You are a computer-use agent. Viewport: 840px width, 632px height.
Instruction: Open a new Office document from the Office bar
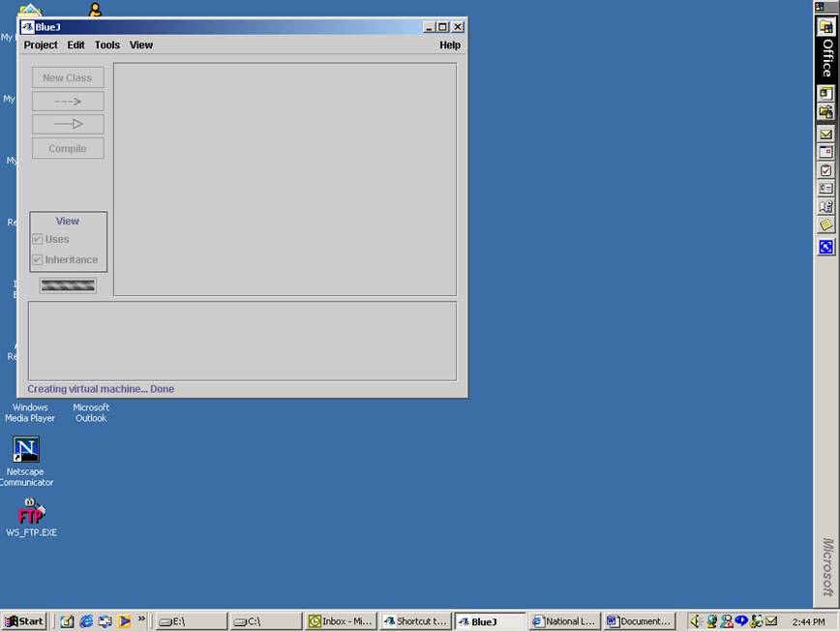(x=825, y=94)
